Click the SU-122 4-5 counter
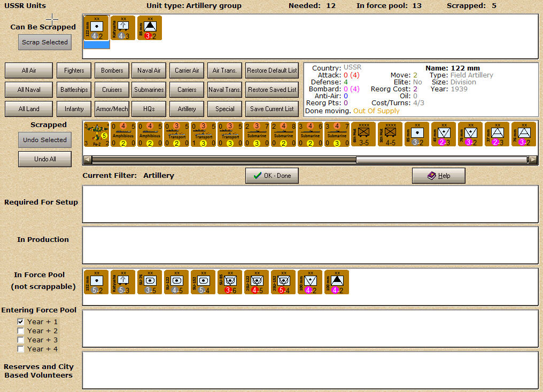Viewport: 543px width, 392px height. click(176, 283)
